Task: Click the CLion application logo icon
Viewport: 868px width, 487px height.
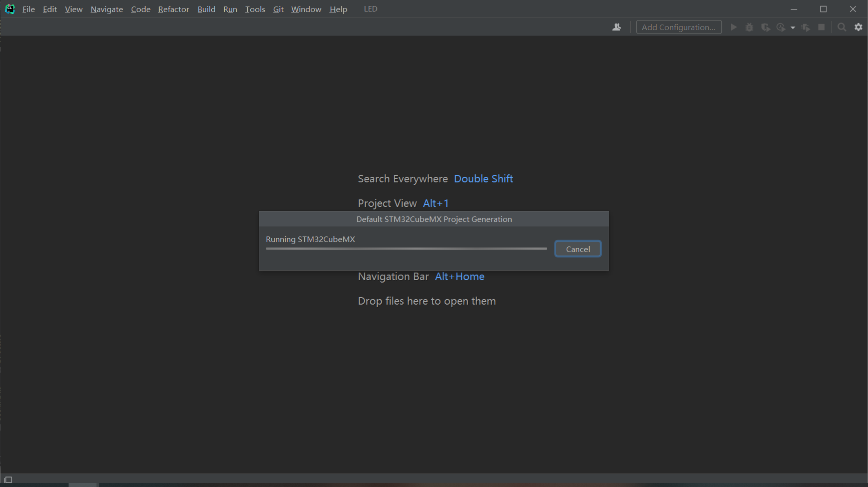Action: pos(10,9)
